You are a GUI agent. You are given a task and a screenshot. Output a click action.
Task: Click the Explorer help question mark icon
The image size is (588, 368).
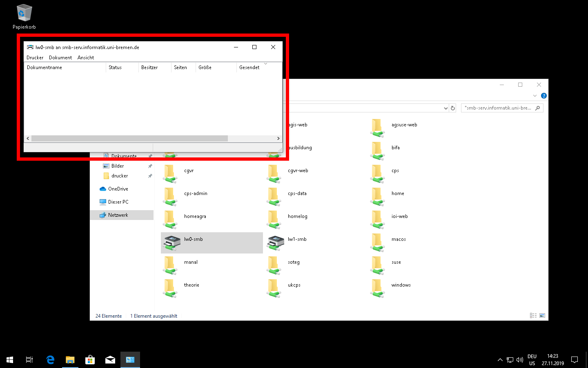pos(543,96)
